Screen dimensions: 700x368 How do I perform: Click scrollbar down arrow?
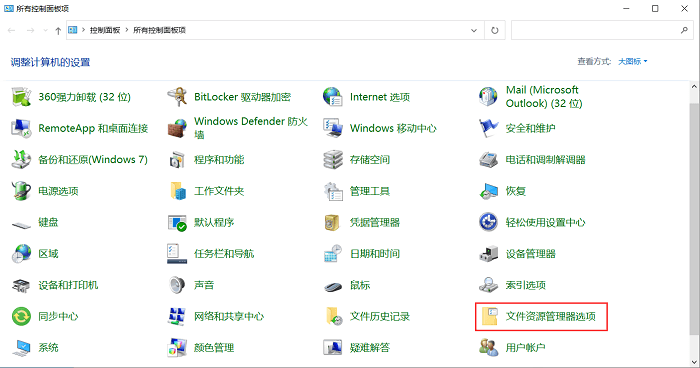[694, 361]
